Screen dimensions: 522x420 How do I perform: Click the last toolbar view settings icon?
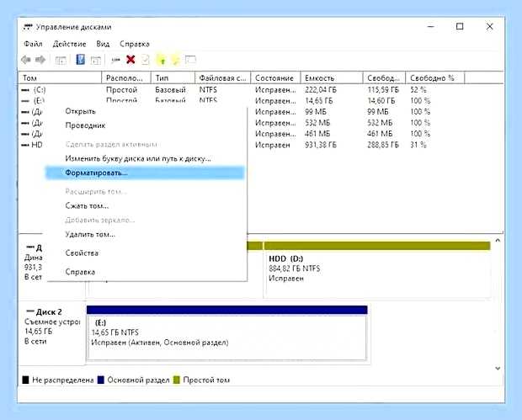[190, 60]
